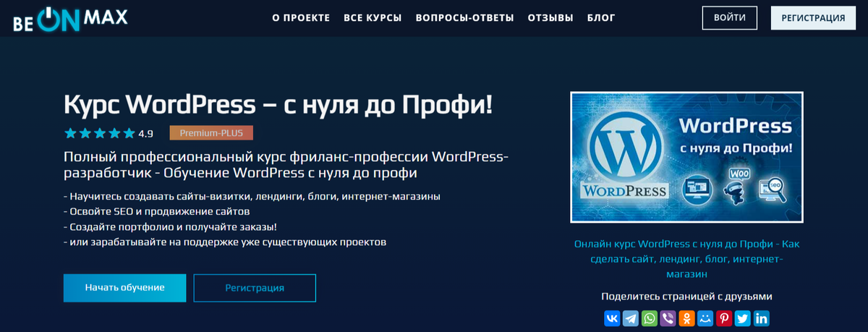
Task: Click the text Освойте SEO и продвижение сайтов
Action: tap(156, 211)
